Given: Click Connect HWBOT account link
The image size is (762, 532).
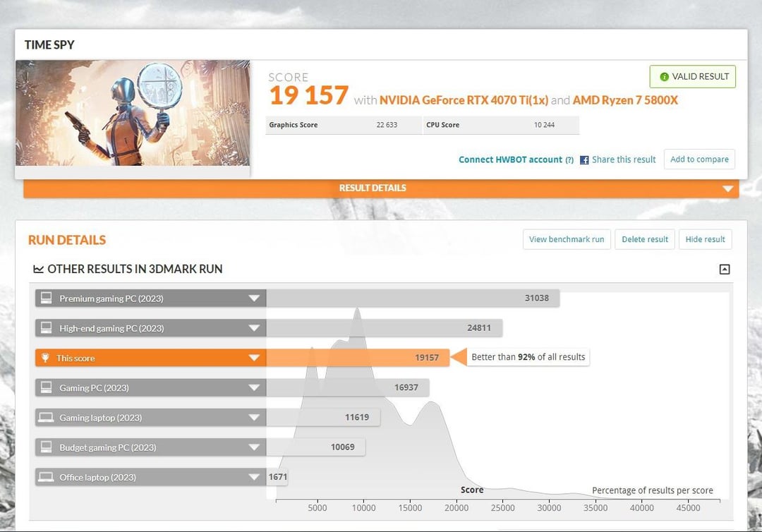Looking at the screenshot, I should pos(510,160).
